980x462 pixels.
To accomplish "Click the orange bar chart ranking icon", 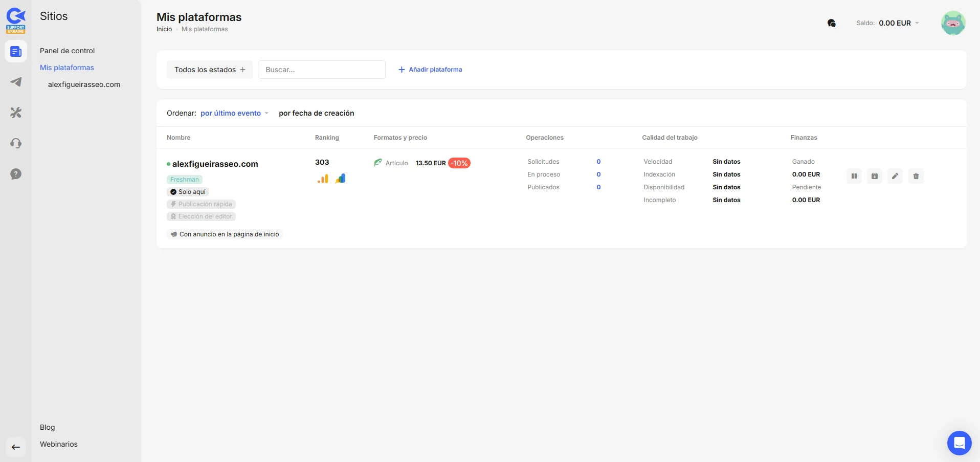I will [x=323, y=179].
